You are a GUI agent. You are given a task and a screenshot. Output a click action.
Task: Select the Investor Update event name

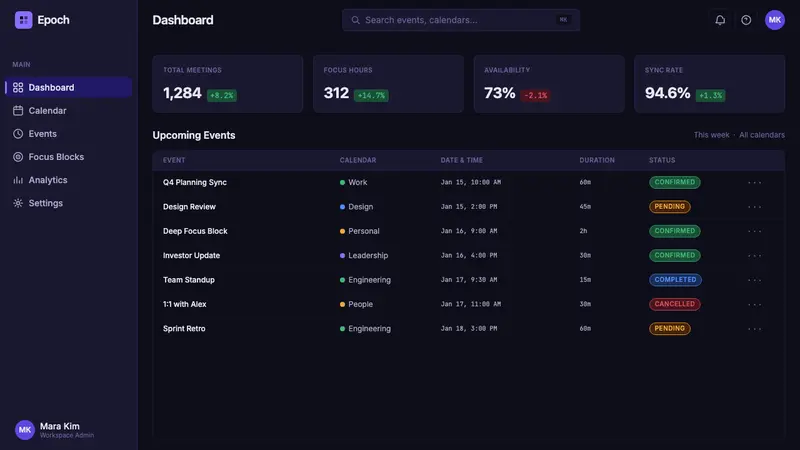click(191, 256)
